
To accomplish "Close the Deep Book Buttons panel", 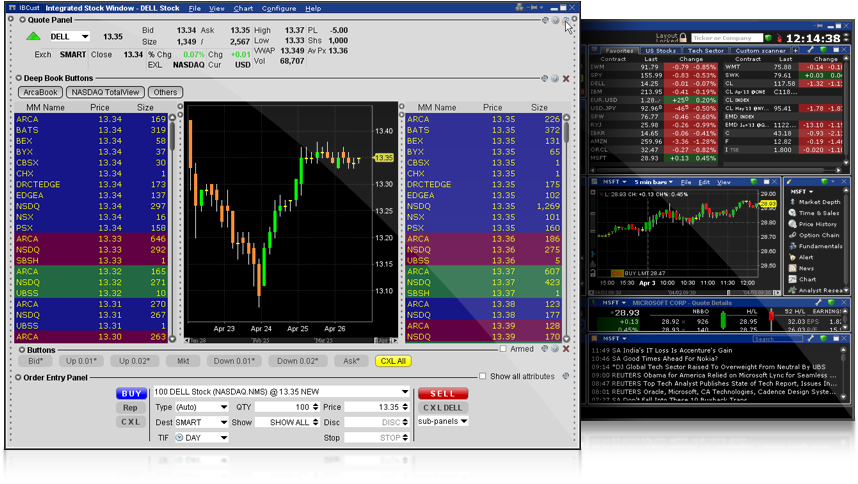I will click(567, 78).
